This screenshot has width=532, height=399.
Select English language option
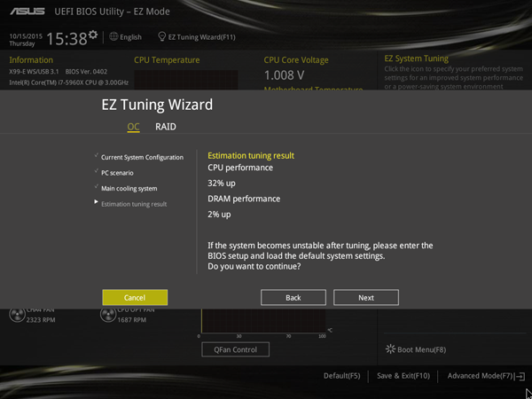pyautogui.click(x=130, y=37)
